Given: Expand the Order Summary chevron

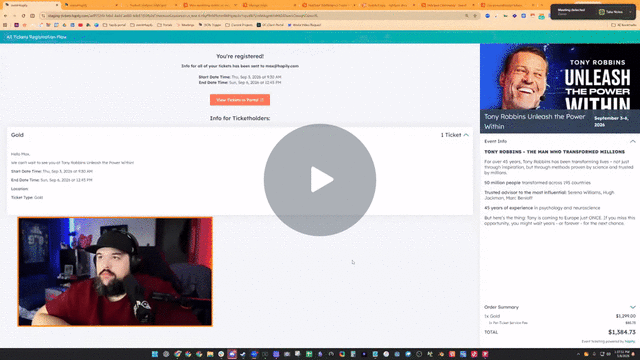Looking at the screenshot, I should tap(632, 307).
